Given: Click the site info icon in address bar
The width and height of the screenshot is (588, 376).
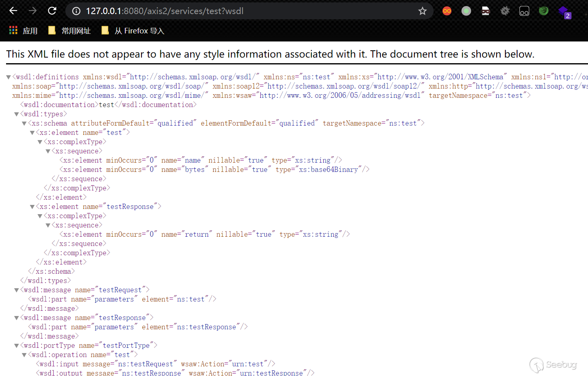Looking at the screenshot, I should click(x=76, y=11).
